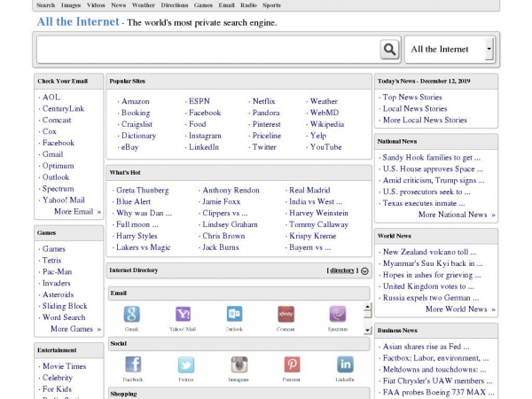Viewport: 532px width, 399px height.
Task: Open Asian shares rise as Fed headline
Action: pos(426,347)
